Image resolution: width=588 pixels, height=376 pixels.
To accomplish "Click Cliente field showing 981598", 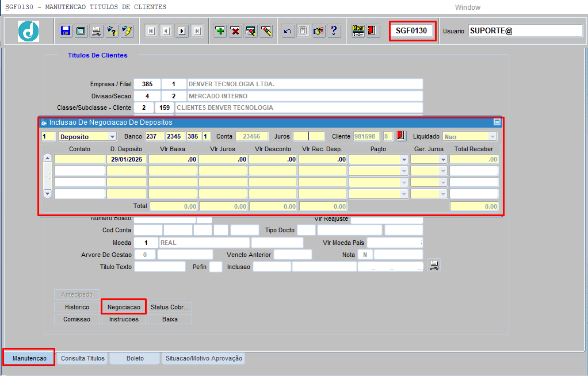I will 366,136.
